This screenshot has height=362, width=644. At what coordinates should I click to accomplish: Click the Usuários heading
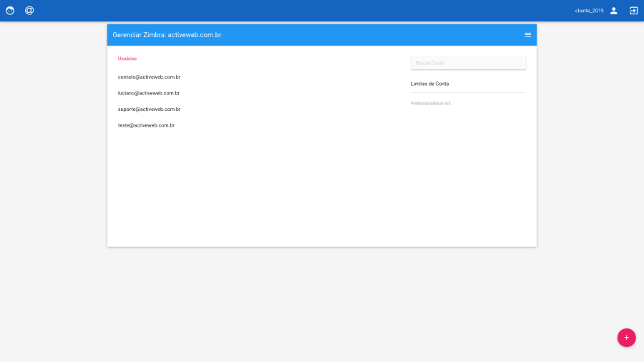[127, 59]
